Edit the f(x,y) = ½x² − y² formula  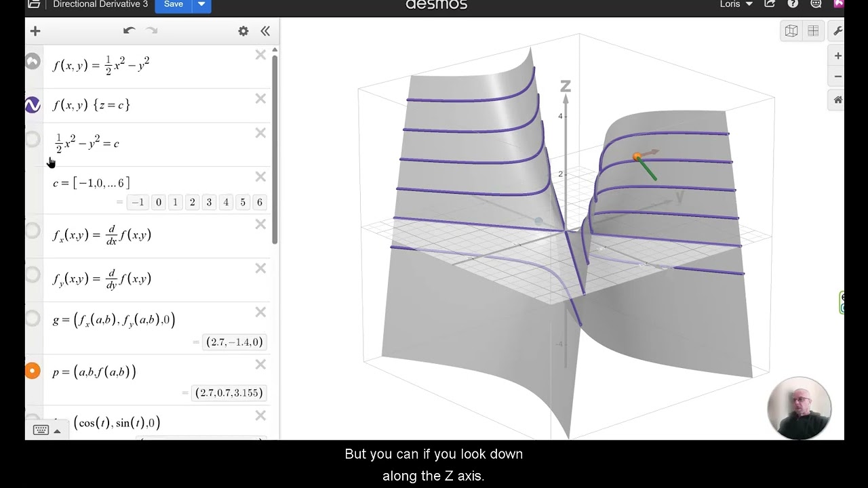pyautogui.click(x=101, y=64)
